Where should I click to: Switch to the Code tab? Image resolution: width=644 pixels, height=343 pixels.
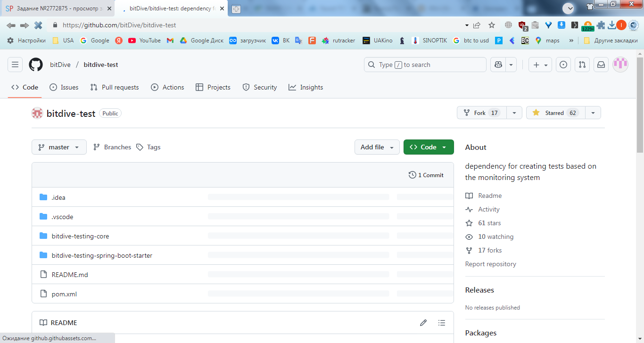[25, 87]
